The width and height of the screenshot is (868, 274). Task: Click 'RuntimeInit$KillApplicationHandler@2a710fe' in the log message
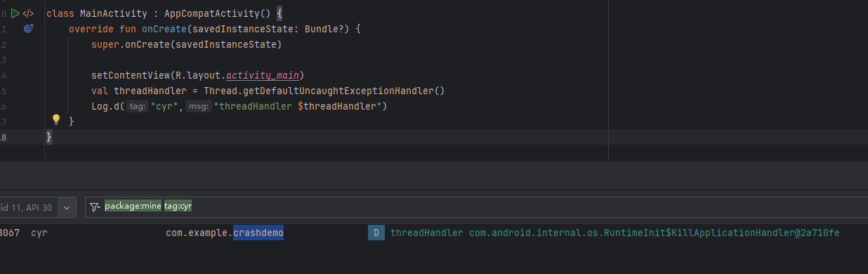point(722,233)
